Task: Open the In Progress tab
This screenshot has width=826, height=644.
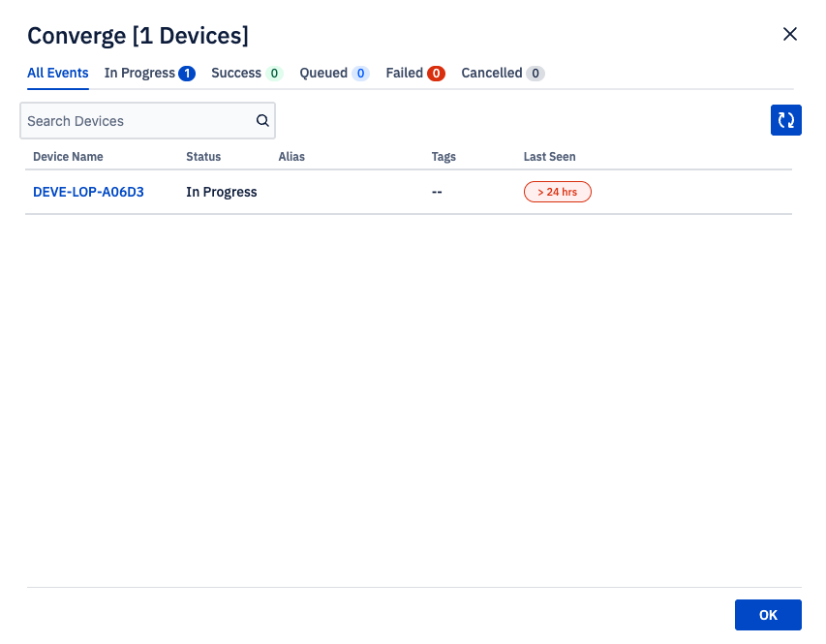Action: point(149,74)
